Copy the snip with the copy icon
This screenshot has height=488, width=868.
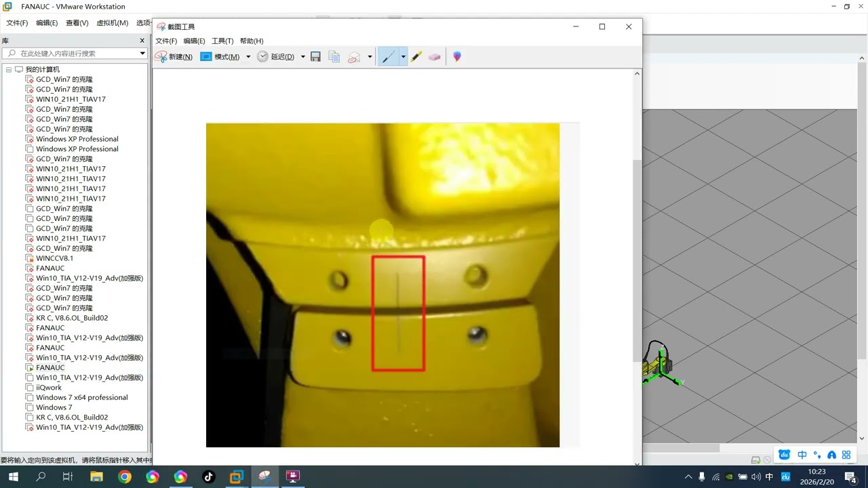tap(334, 57)
